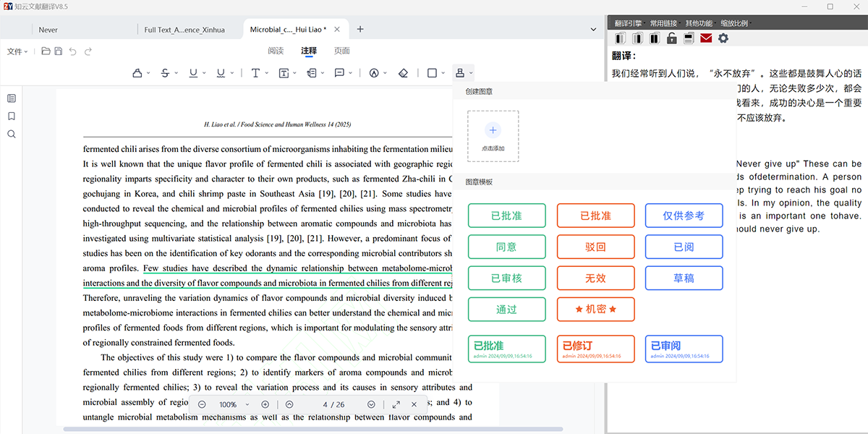
Task: Apply the red 驳回 rejected stamp
Action: (x=595, y=247)
